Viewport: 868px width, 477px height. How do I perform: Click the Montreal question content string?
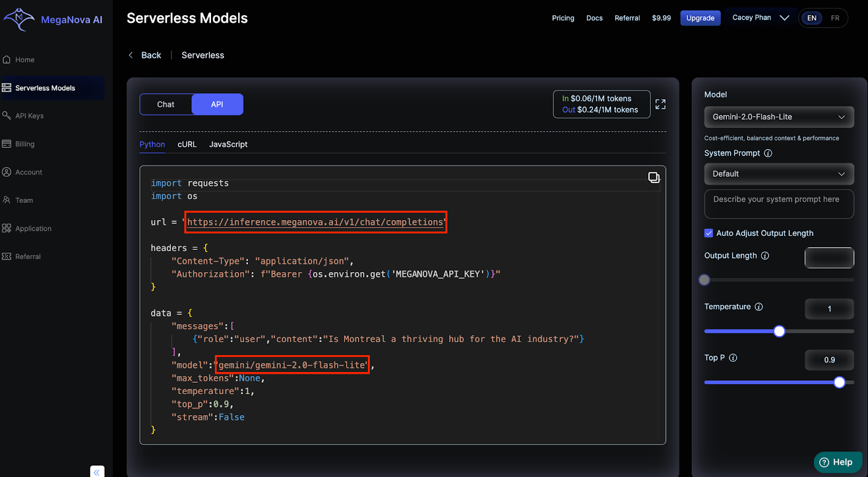click(451, 339)
